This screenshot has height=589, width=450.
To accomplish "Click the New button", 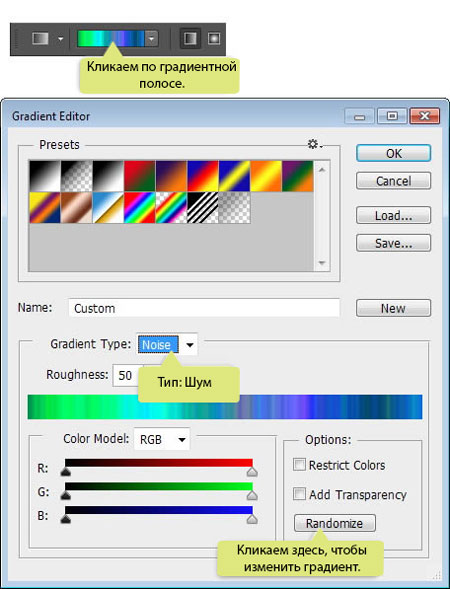I will pyautogui.click(x=393, y=308).
